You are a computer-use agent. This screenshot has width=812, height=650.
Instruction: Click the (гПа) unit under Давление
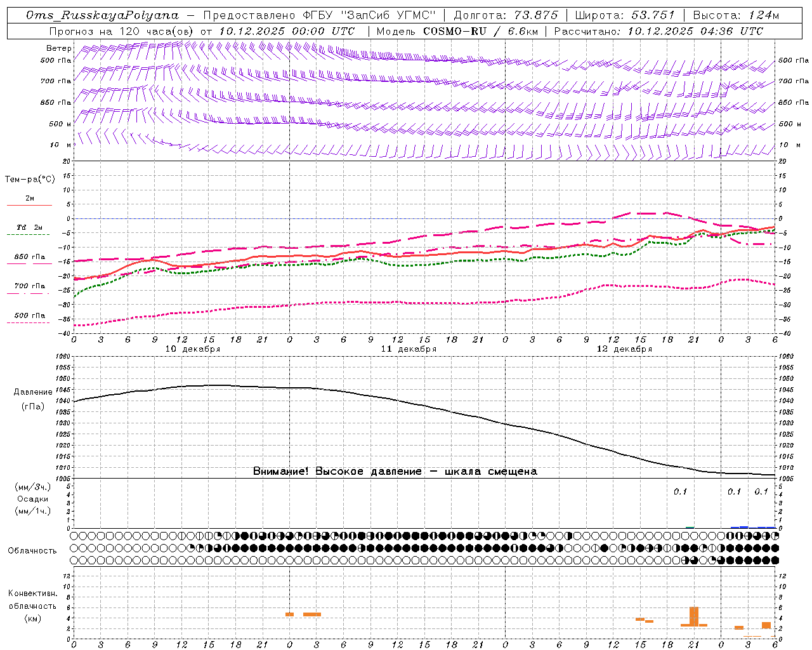click(x=33, y=406)
